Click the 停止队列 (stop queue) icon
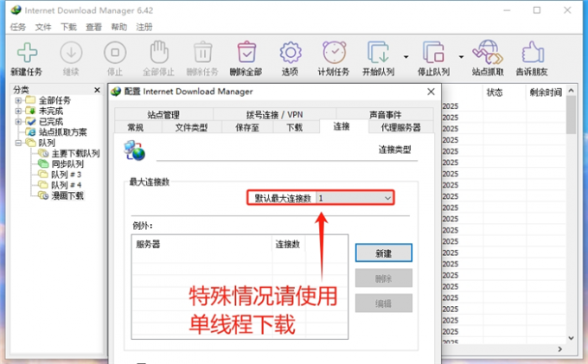 click(433, 52)
